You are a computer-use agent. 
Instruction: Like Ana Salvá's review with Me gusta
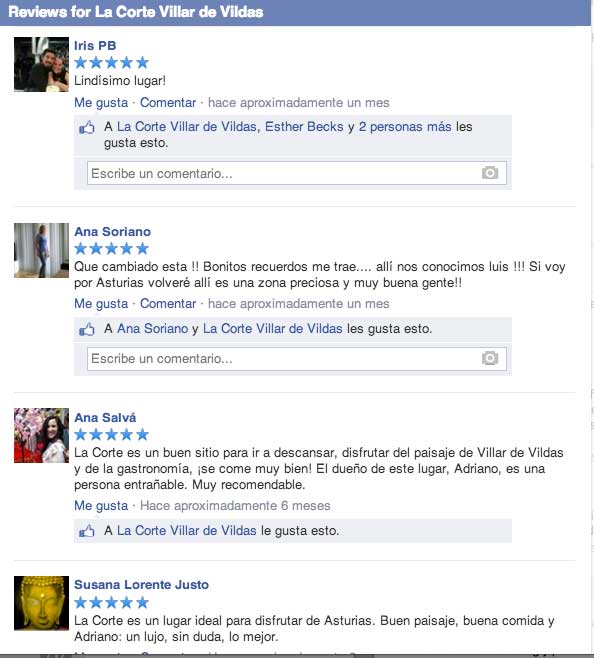click(101, 506)
